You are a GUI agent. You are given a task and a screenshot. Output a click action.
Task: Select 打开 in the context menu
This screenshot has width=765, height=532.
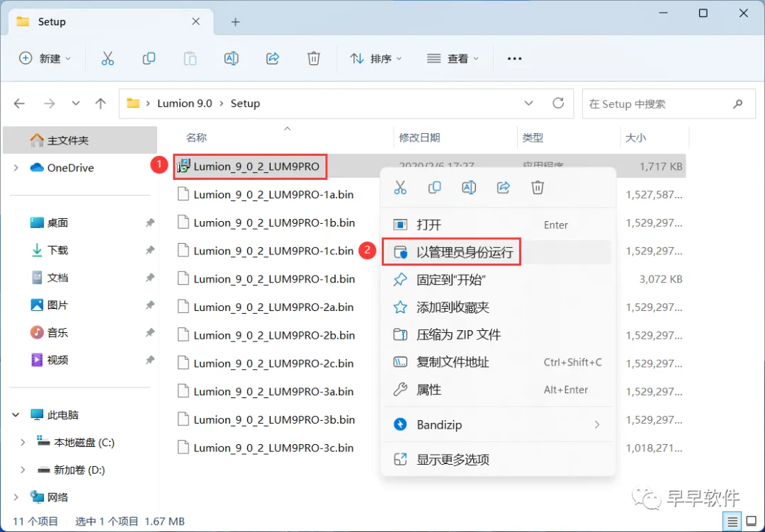(x=498, y=225)
